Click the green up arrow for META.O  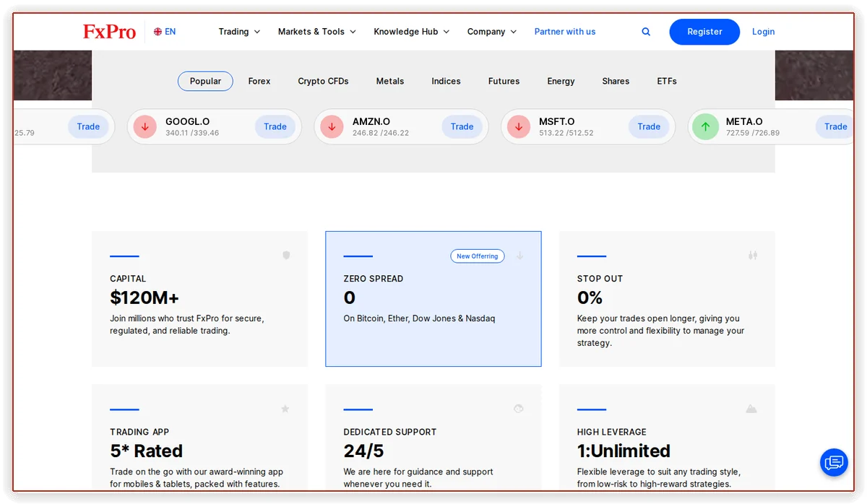point(705,127)
